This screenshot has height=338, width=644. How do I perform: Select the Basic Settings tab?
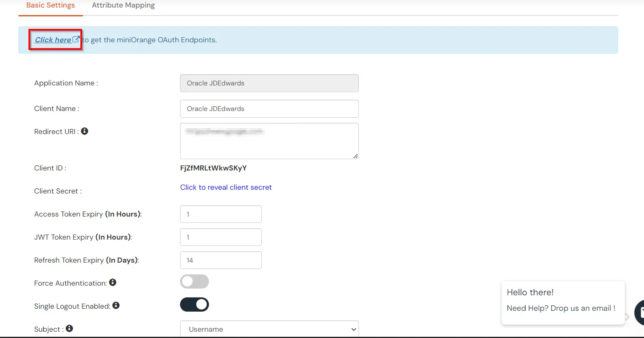coord(50,5)
